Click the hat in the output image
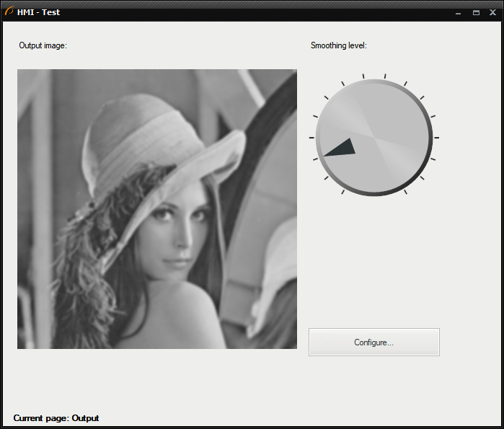504x429 pixels. click(x=144, y=137)
